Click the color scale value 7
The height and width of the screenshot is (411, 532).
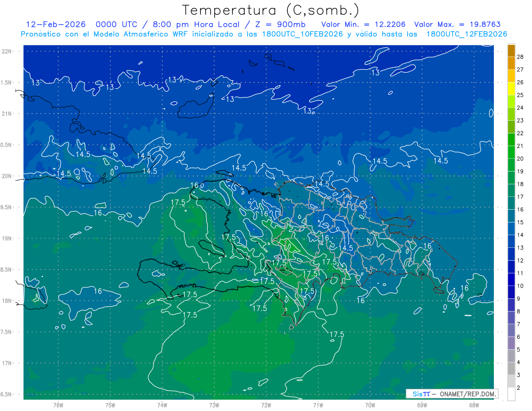pyautogui.click(x=519, y=324)
